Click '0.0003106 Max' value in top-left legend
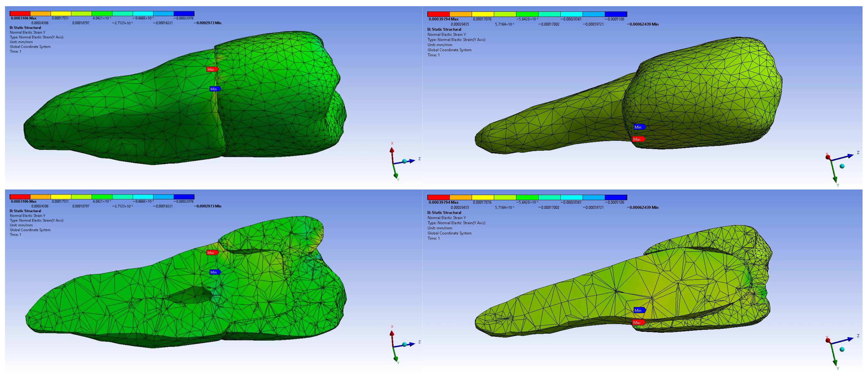This screenshot has width=868, height=379. (x=24, y=18)
